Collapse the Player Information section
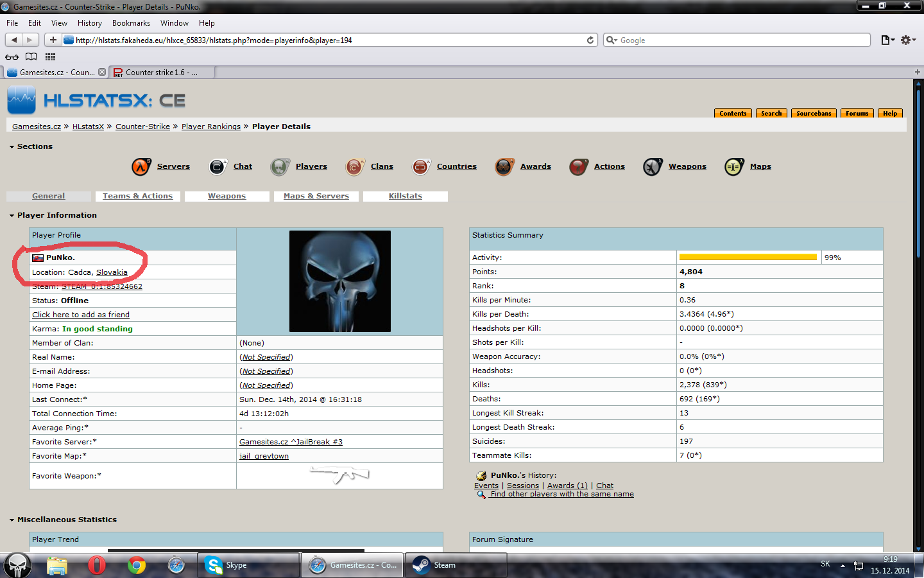This screenshot has height=578, width=924. (12, 216)
